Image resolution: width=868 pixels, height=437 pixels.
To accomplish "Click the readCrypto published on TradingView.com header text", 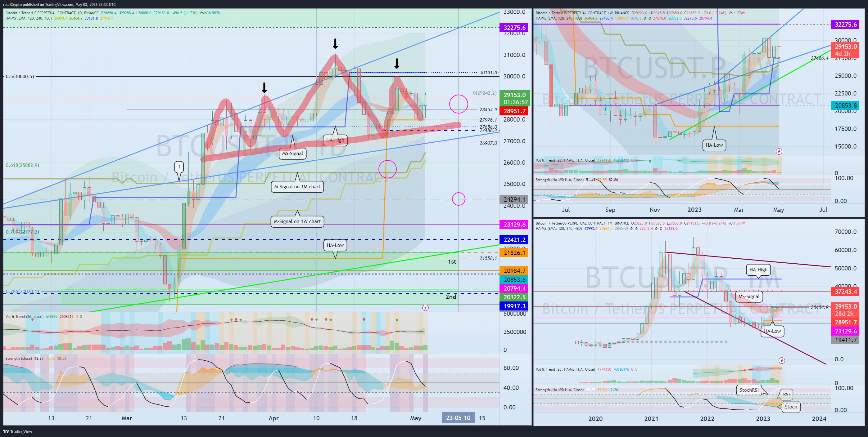I will [x=59, y=4].
